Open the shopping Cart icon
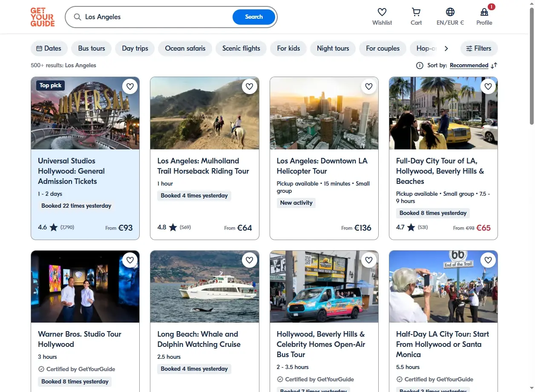Screen dimensions: 535x392 coord(416,12)
